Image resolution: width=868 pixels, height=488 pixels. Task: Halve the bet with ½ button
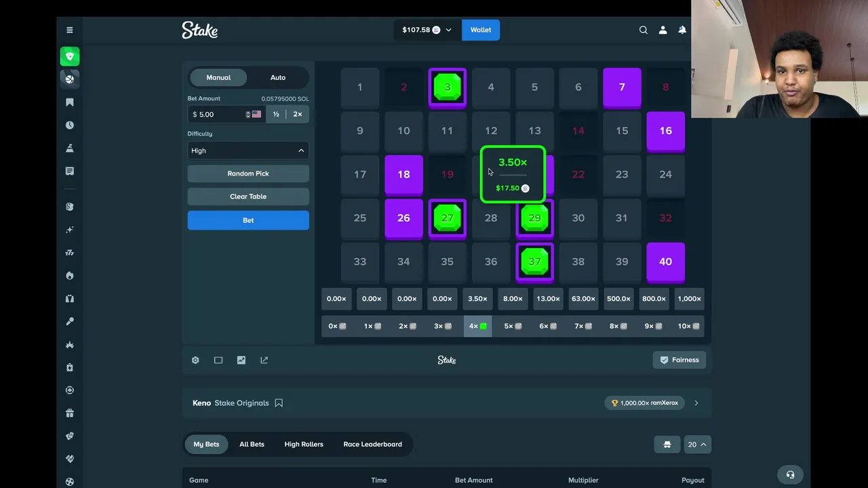(x=276, y=115)
